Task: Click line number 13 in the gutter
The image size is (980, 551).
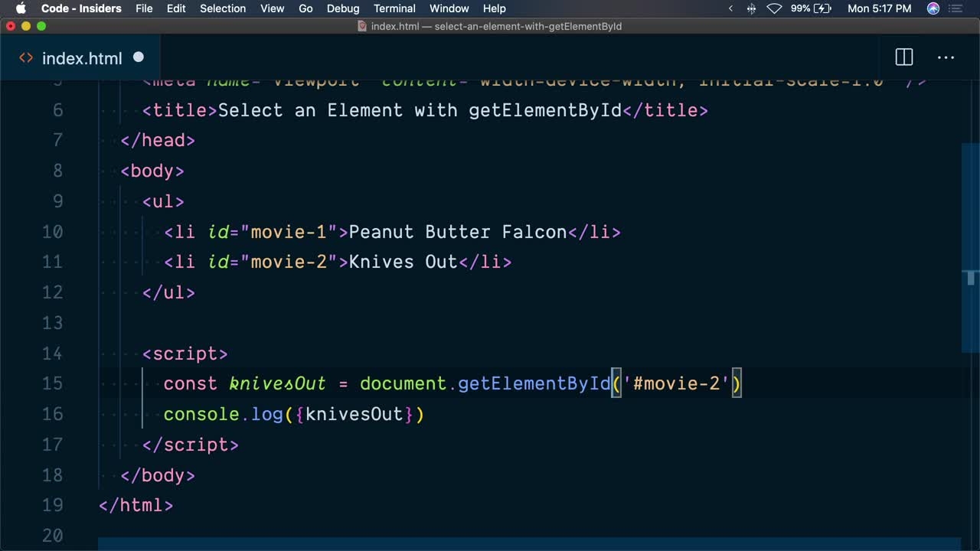Action: 52,323
